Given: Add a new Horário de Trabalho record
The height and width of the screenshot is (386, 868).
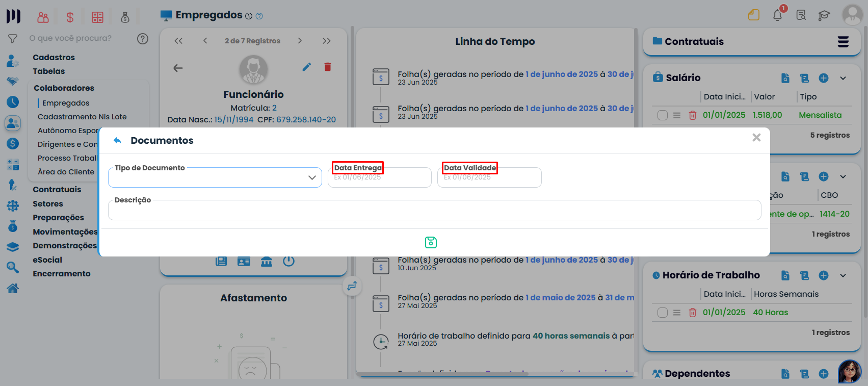Looking at the screenshot, I should click(x=824, y=275).
